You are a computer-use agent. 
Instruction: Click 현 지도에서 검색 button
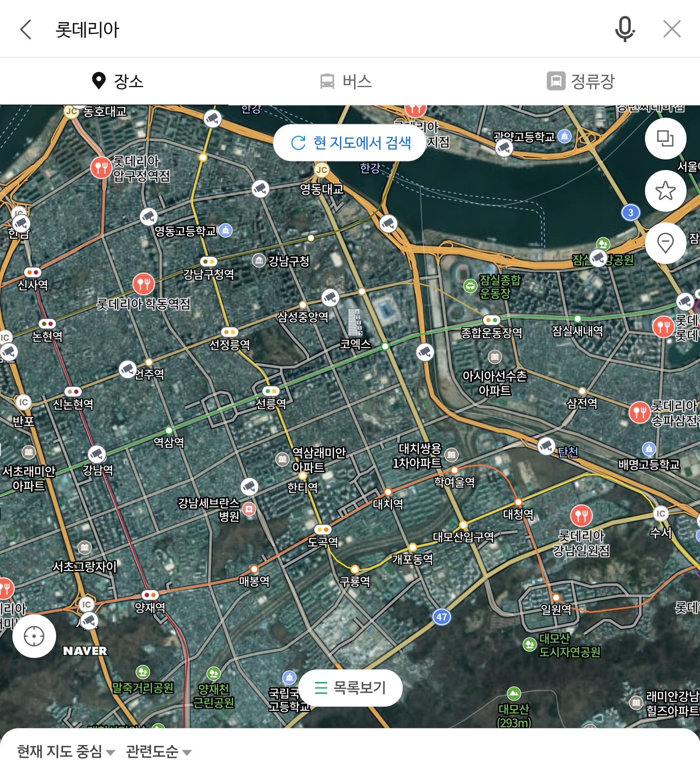[x=350, y=143]
